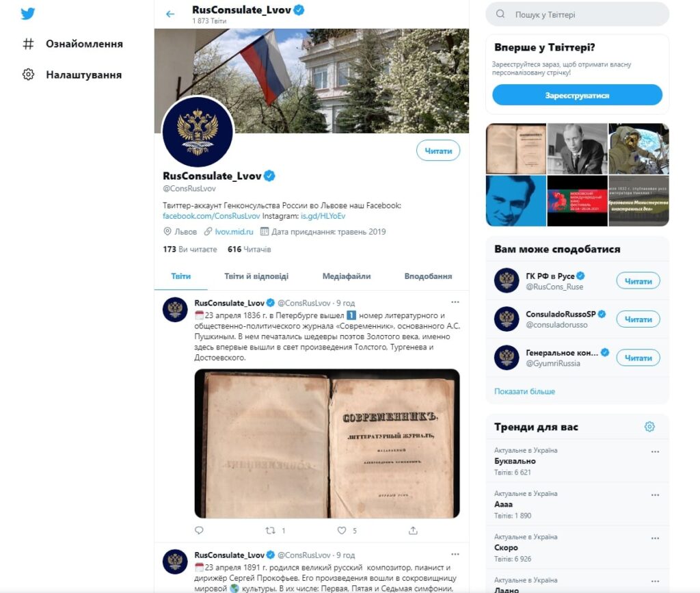Open lvov.mid.ru website link
The width and height of the screenshot is (700, 593).
pyautogui.click(x=234, y=232)
